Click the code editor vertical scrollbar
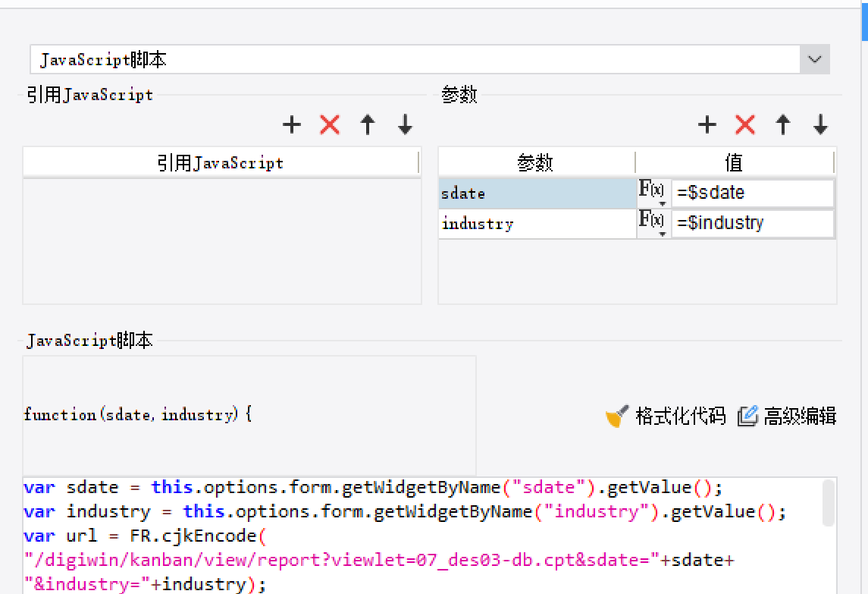This screenshot has width=868, height=594. click(x=828, y=503)
